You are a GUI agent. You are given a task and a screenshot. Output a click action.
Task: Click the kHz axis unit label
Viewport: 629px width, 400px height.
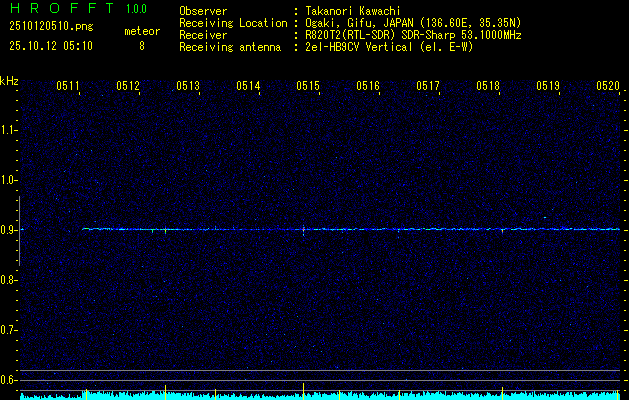click(9, 81)
